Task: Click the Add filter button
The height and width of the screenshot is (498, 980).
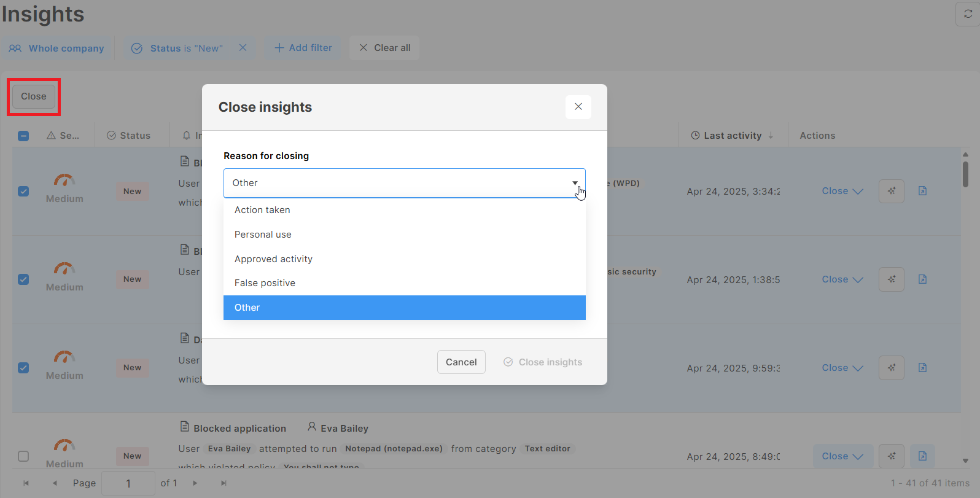Action: (x=303, y=48)
